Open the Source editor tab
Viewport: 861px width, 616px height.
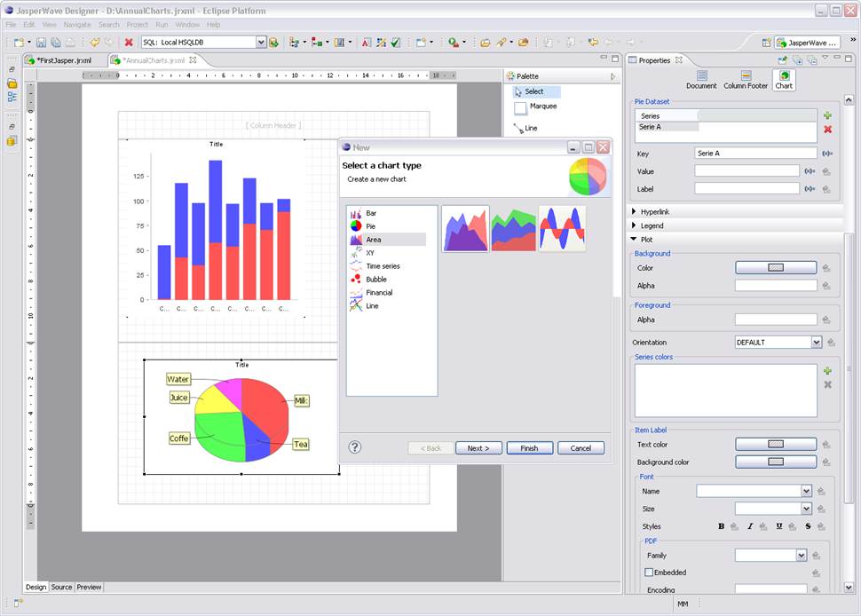[61, 587]
